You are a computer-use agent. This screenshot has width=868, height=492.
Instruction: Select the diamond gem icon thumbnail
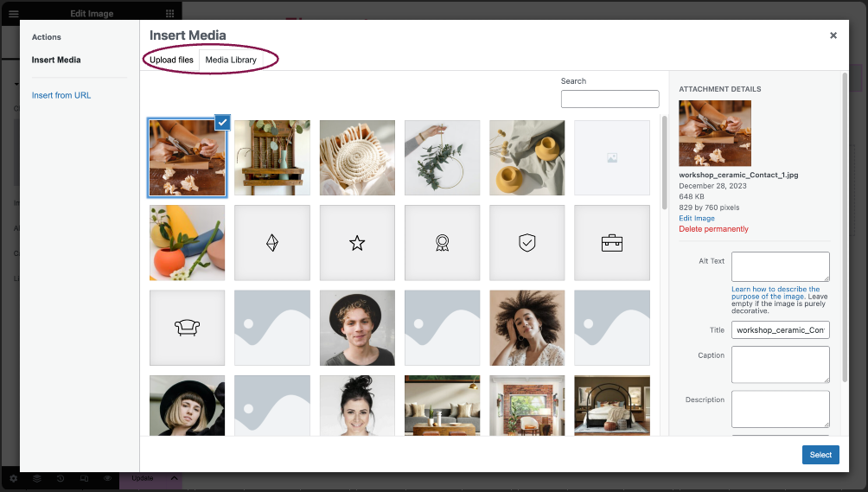271,243
